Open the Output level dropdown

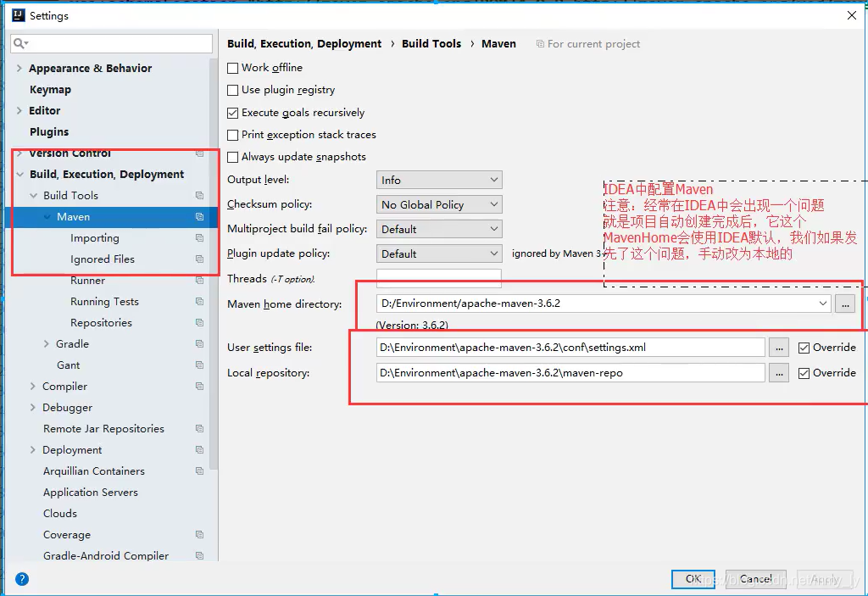click(439, 180)
